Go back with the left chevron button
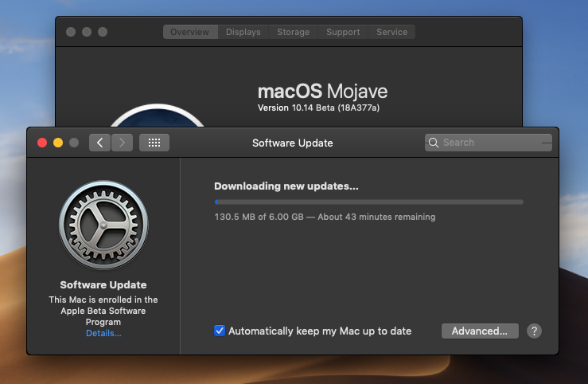Viewport: 588px width, 384px height. click(x=99, y=143)
